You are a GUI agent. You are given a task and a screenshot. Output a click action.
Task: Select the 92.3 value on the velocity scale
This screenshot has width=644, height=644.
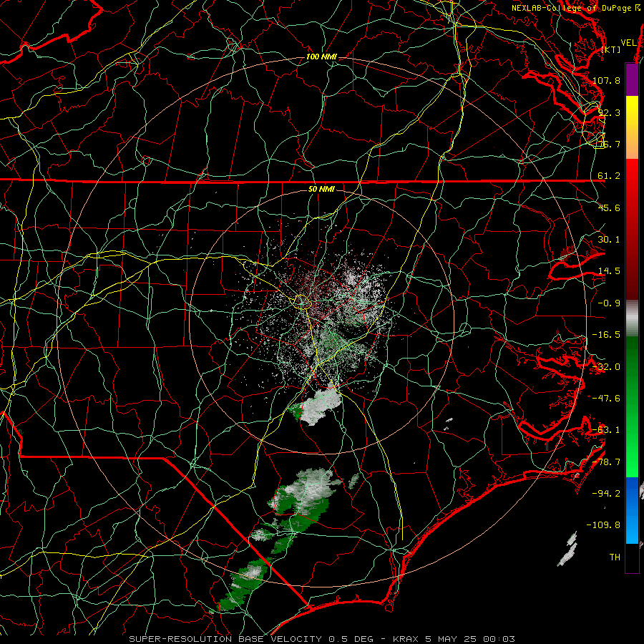(609, 112)
